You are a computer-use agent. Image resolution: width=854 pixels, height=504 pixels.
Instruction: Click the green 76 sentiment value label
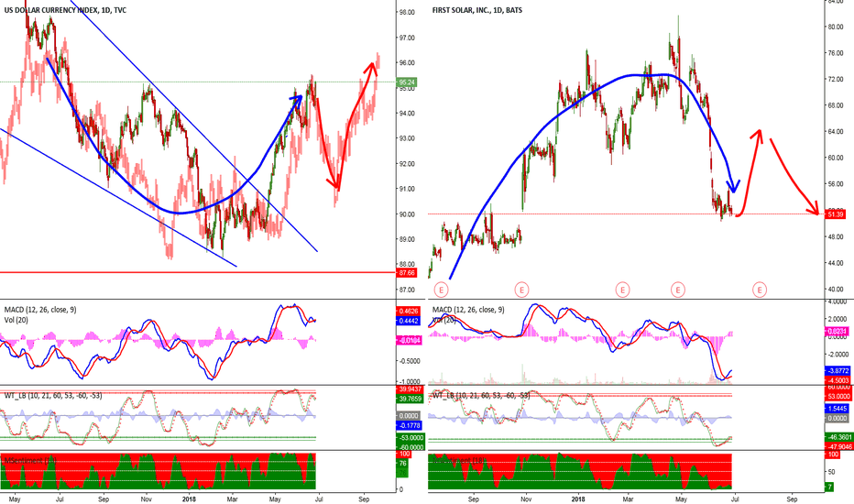[x=403, y=464]
